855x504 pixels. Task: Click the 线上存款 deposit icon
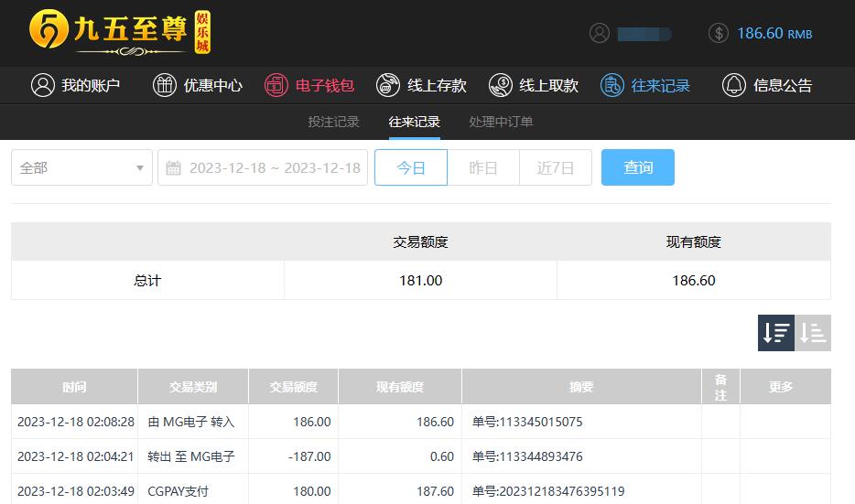pos(388,85)
